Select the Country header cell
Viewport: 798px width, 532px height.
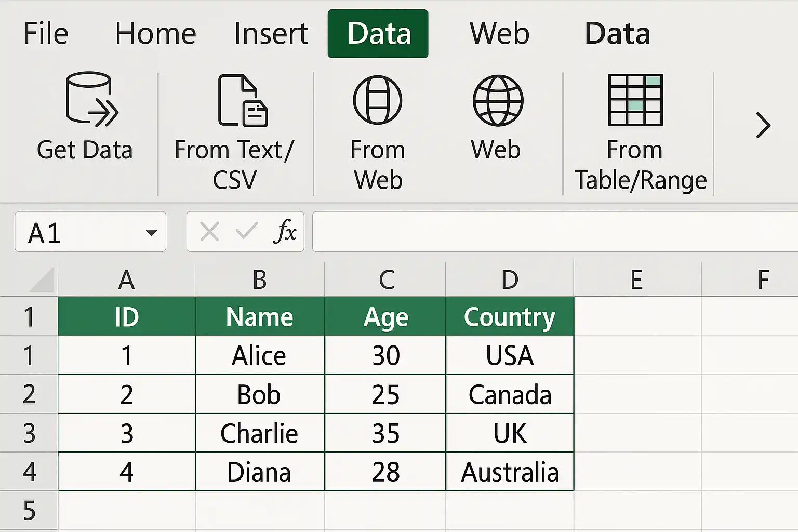pyautogui.click(x=510, y=316)
